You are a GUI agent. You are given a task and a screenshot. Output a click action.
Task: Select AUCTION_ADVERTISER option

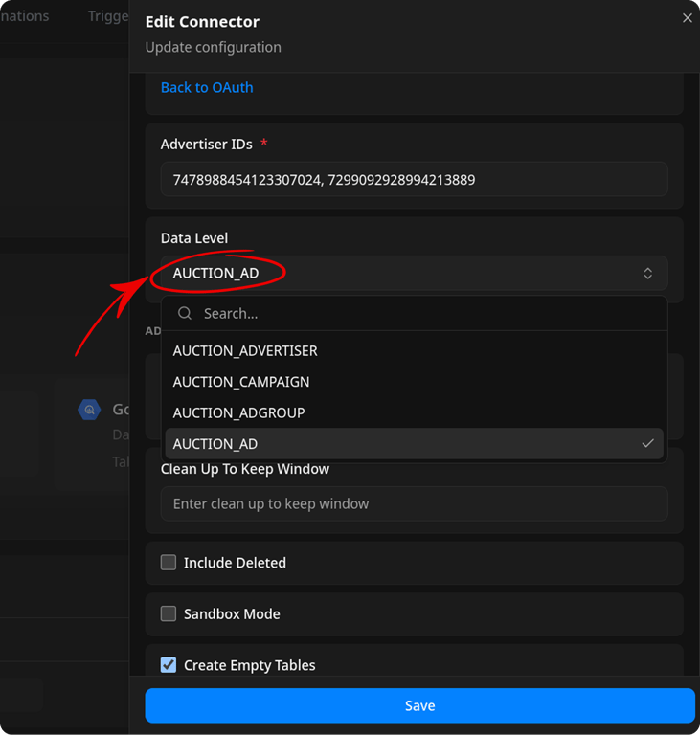[x=415, y=350]
